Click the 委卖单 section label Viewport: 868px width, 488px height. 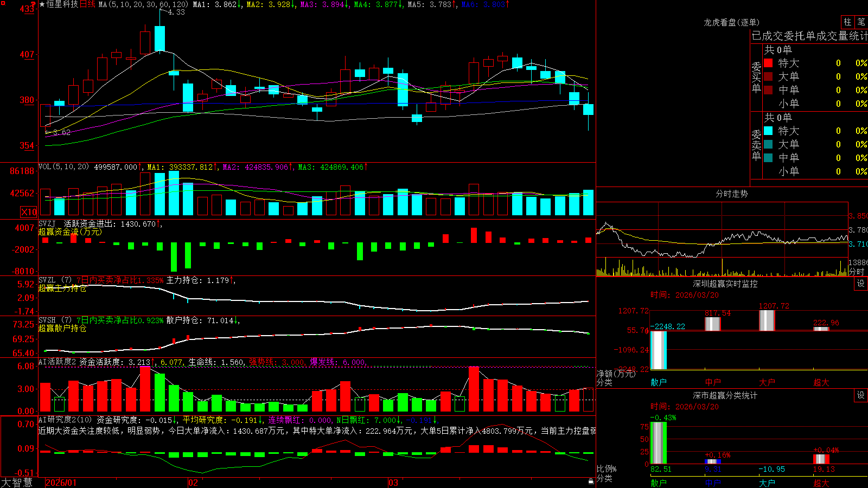point(756,145)
